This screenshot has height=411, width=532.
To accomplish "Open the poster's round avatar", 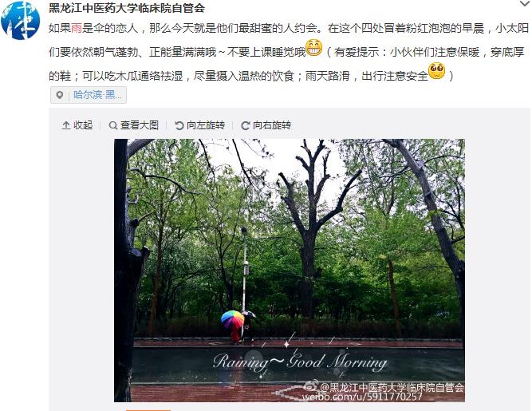I will point(21,21).
